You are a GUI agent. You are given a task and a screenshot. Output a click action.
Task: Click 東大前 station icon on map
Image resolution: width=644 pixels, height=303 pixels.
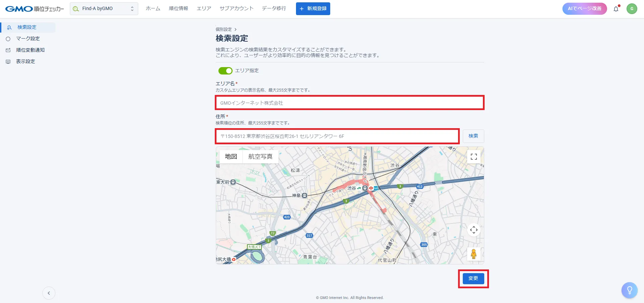(233, 182)
